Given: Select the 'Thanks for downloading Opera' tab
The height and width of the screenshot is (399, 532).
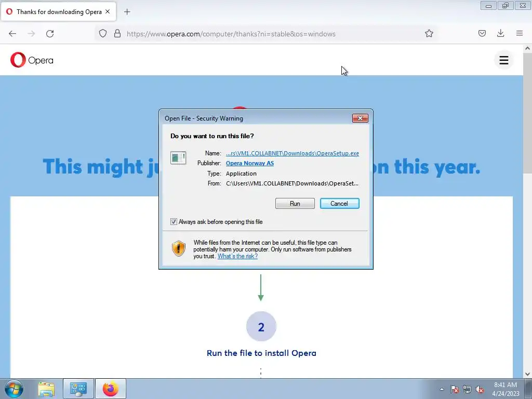Looking at the screenshot, I should coord(59,11).
